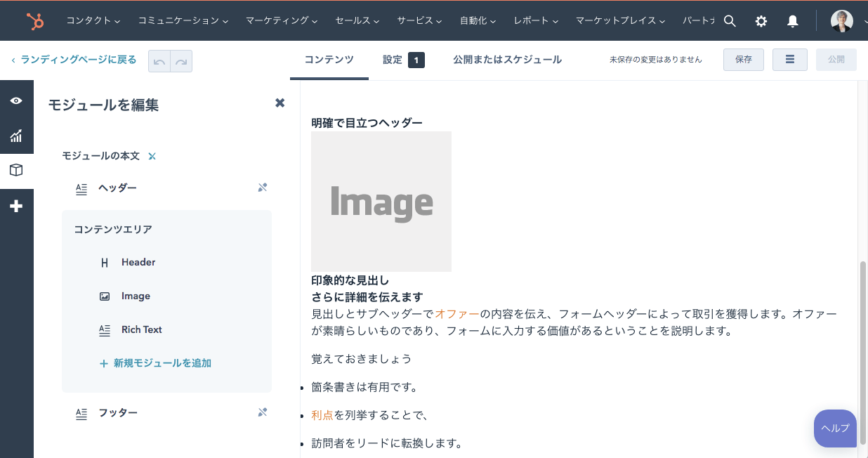Click the HubSpot sprocket logo
This screenshot has width=868, height=458.
tap(34, 21)
